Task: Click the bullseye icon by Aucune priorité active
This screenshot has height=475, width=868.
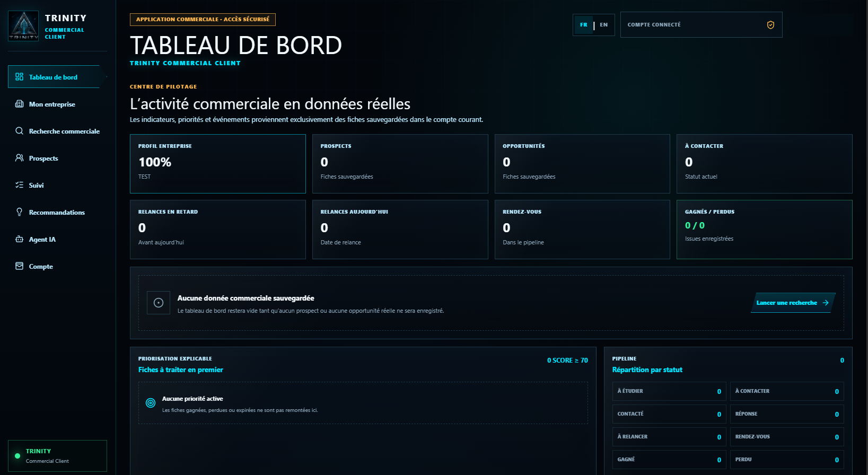Action: [x=151, y=403]
